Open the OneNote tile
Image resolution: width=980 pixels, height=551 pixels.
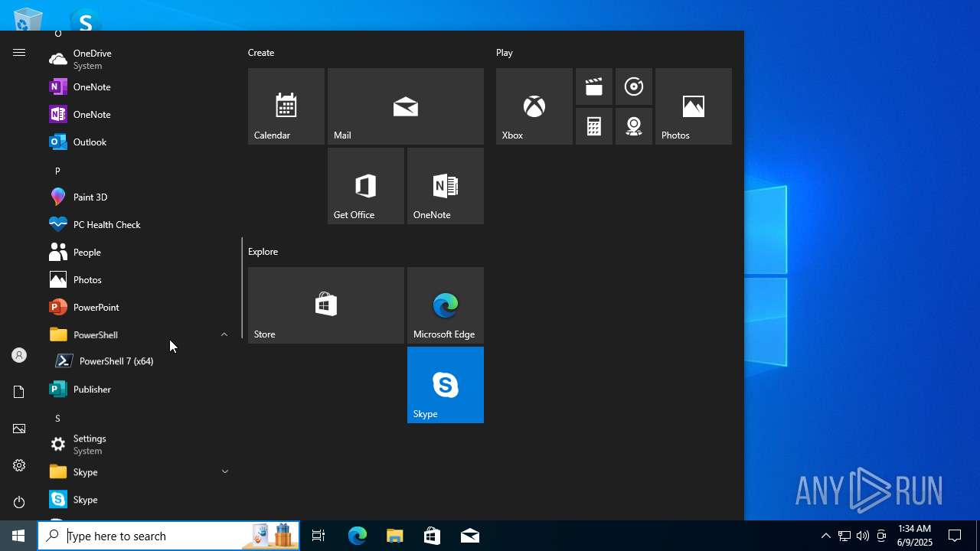click(x=446, y=186)
